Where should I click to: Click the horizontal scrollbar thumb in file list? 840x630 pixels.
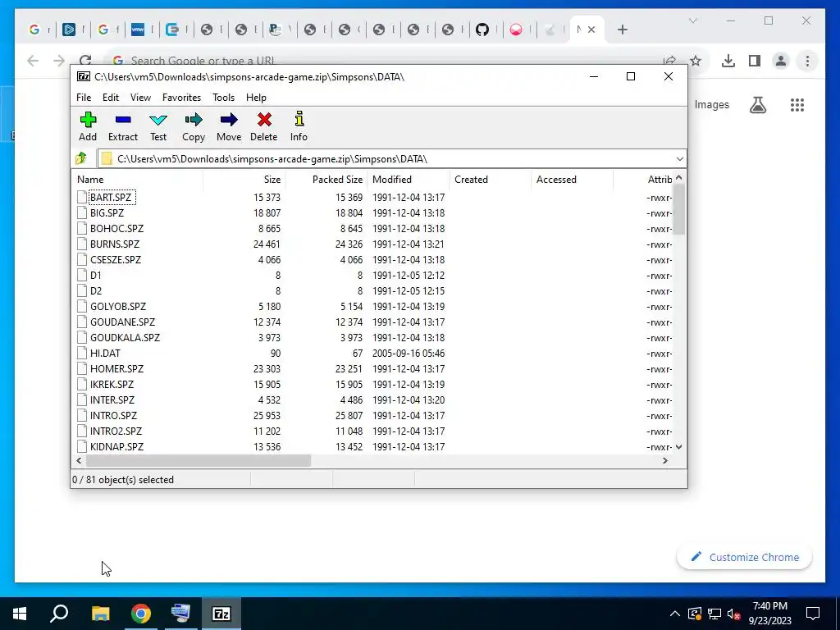[199, 461]
